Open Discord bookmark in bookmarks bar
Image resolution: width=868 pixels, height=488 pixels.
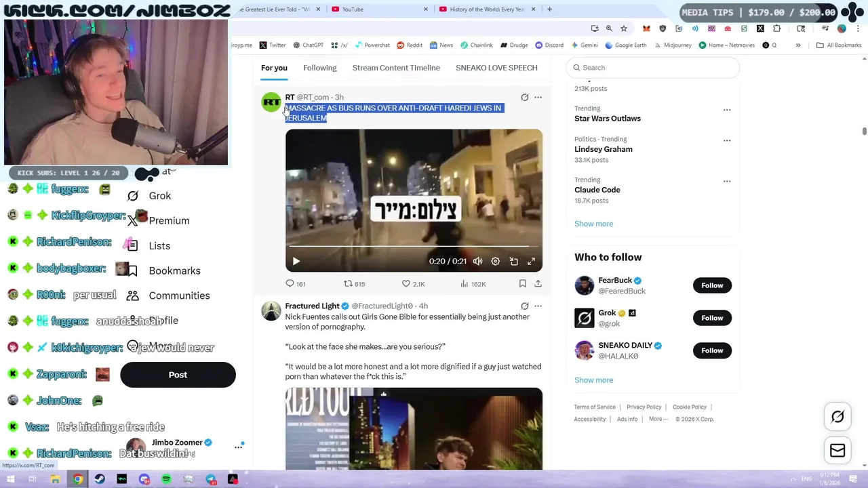click(549, 45)
